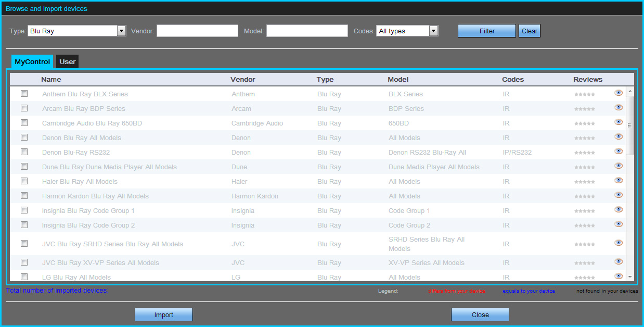This screenshot has width=644, height=327.
Task: View details of Anthem Blu Ray BLX Series
Action: [619, 93]
